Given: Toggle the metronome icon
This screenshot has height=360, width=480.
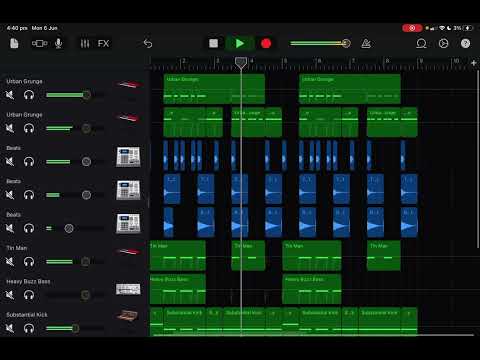Looking at the screenshot, I should click(366, 43).
